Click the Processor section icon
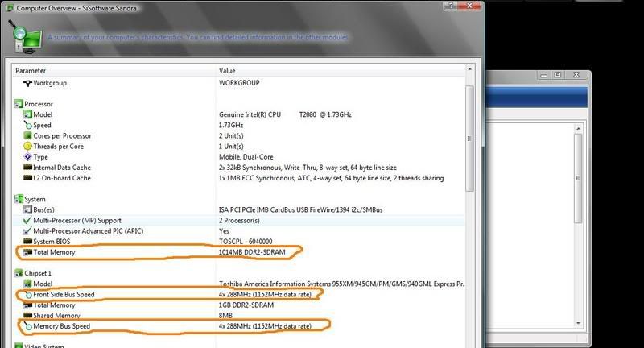 (19, 104)
